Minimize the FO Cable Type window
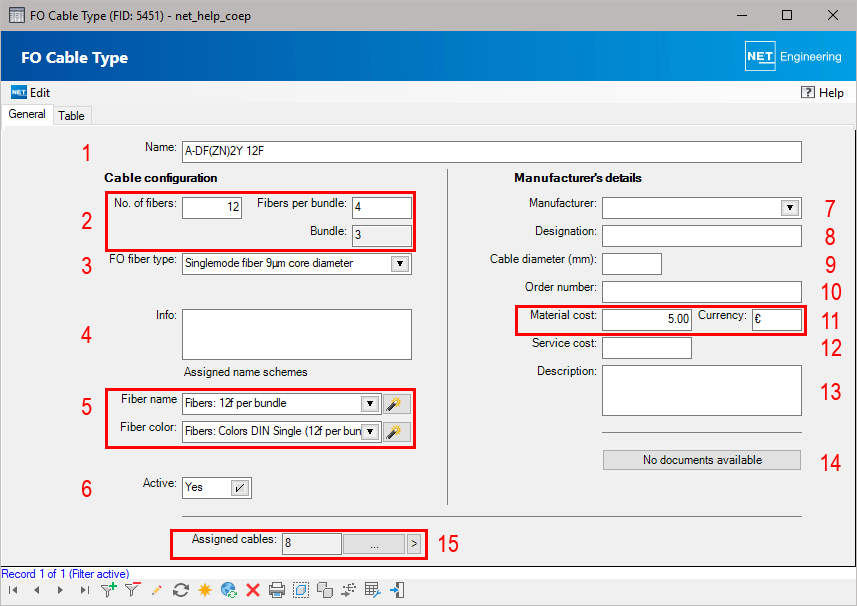 [x=742, y=15]
